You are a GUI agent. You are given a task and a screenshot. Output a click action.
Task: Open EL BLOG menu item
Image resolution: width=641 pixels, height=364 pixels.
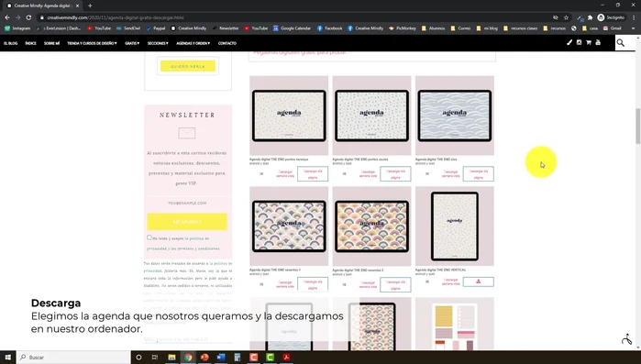[x=11, y=43]
